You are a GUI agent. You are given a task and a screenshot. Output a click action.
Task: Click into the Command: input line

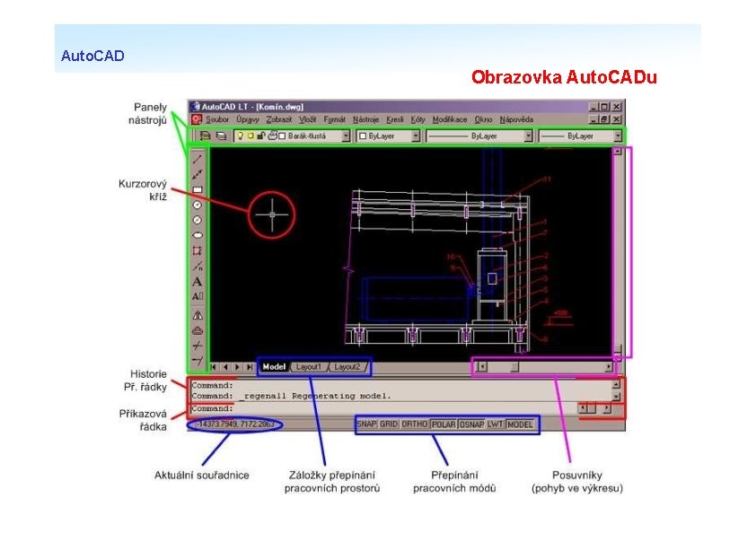(x=383, y=408)
